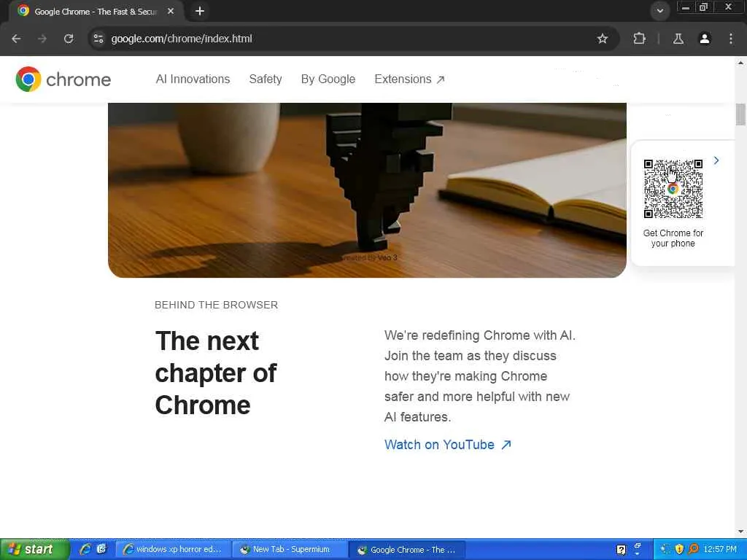Open Chrome Labs flask icon
This screenshot has width=747, height=560.
[x=678, y=39]
